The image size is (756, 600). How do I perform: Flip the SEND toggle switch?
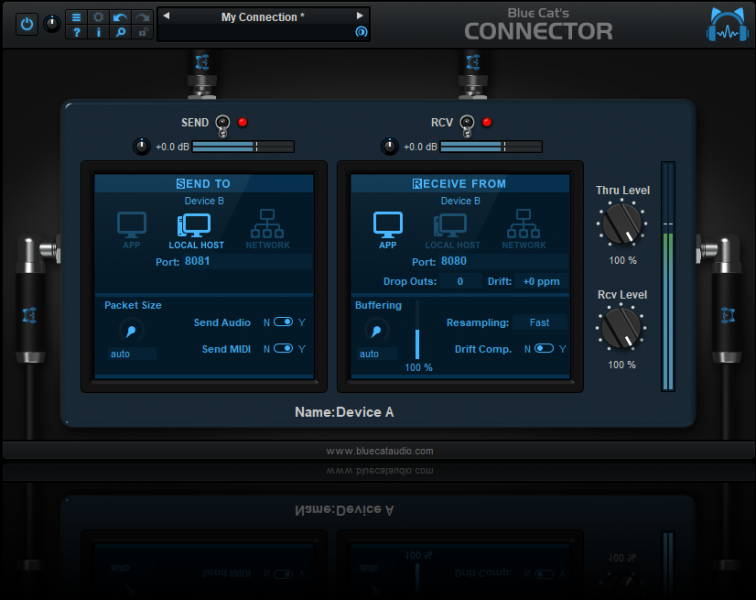point(222,125)
